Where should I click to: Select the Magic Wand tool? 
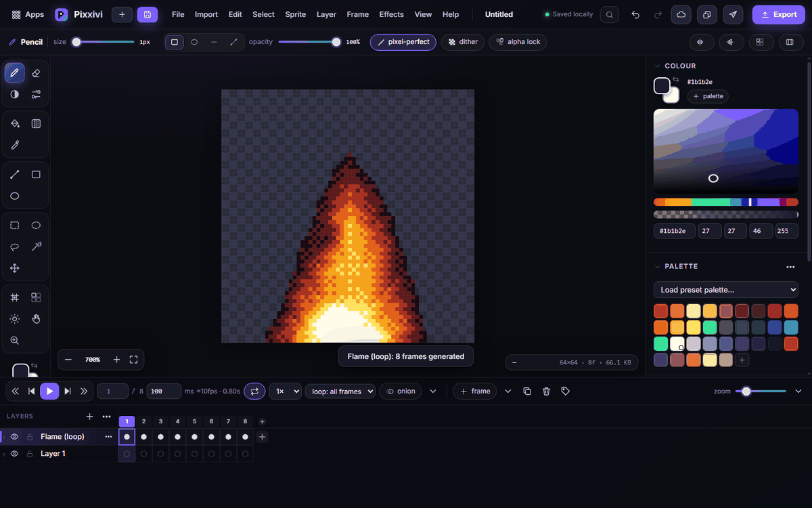pos(37,247)
